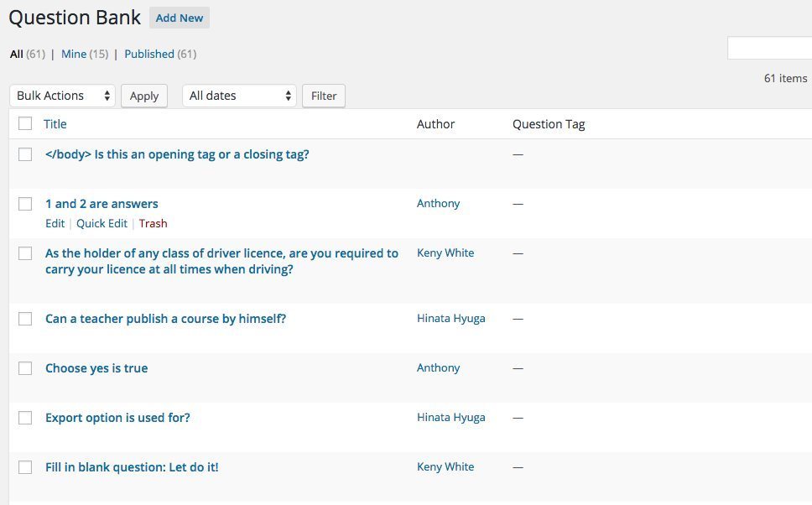Image resolution: width=812 pixels, height=505 pixels.
Task: Select the All (61) view
Action: (28, 54)
